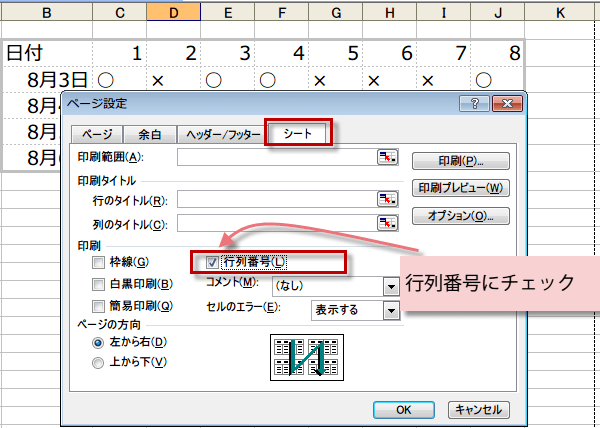Click the header cell containing 8
This screenshot has width=600, height=428.
coord(498,53)
